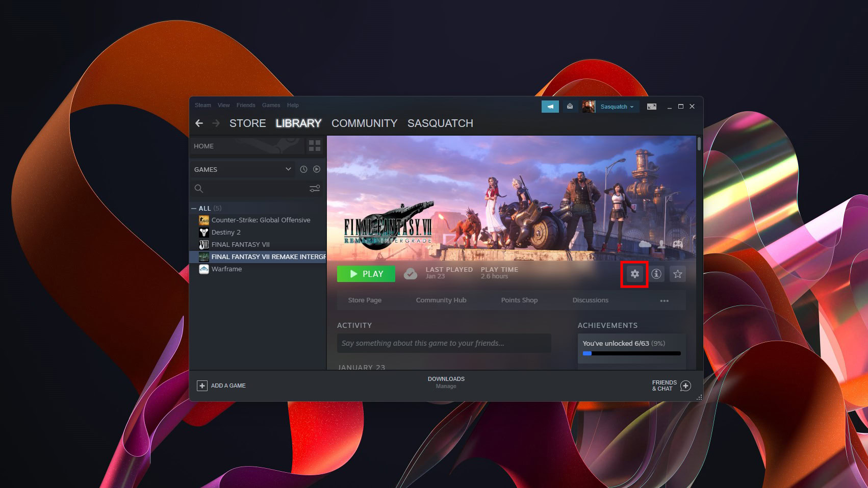Switch to the COMMUNITY tab
This screenshot has height=488, width=868.
point(365,123)
